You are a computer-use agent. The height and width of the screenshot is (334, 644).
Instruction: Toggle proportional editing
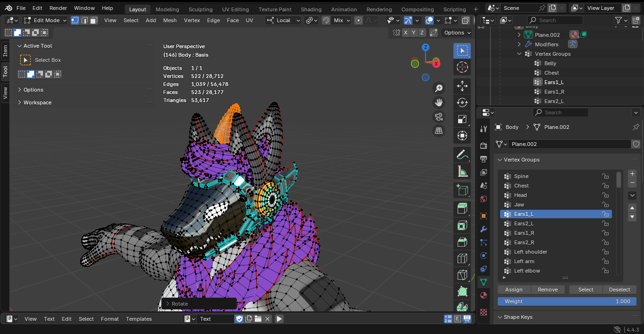[x=359, y=20]
